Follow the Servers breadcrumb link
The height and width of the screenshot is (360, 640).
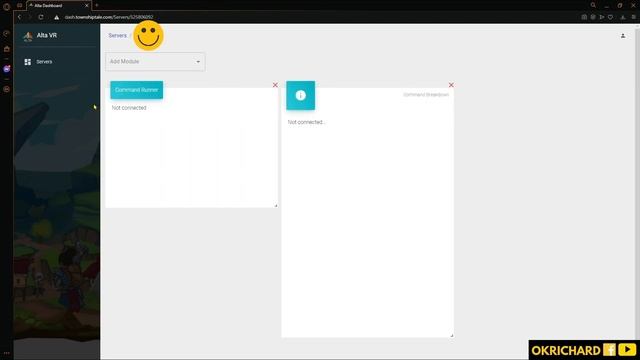(x=118, y=36)
